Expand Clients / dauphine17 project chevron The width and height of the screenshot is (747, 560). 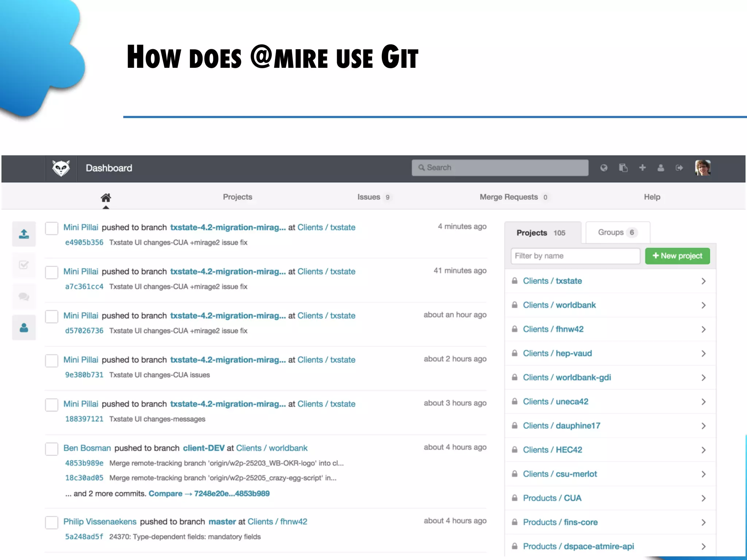point(704,426)
